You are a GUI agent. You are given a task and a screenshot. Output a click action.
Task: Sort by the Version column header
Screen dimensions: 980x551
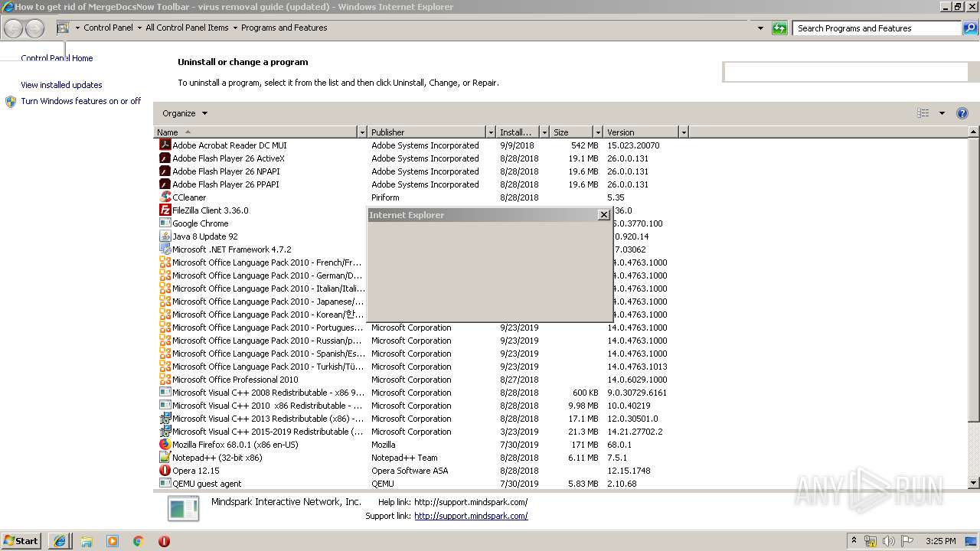click(641, 132)
